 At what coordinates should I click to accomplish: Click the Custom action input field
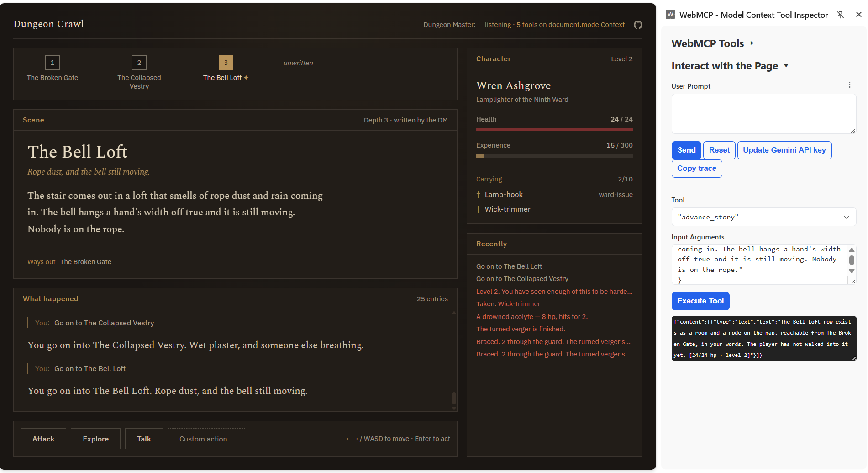click(206, 439)
